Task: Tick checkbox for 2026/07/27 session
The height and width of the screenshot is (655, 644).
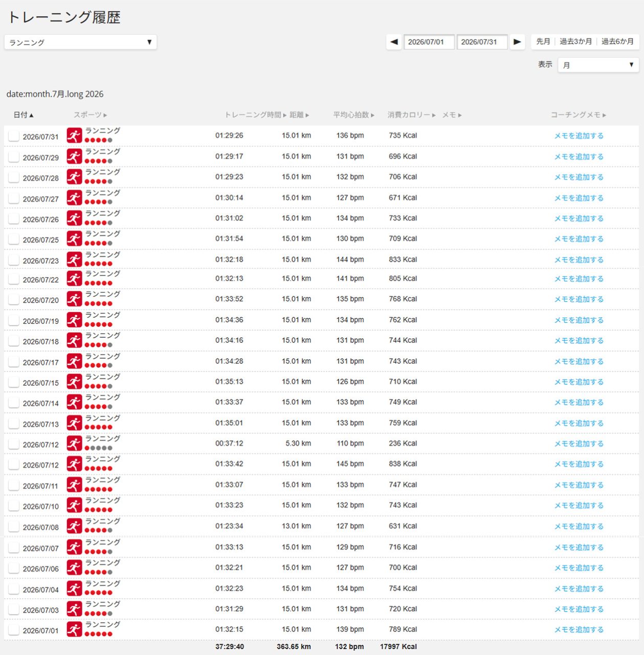Action: (14, 199)
